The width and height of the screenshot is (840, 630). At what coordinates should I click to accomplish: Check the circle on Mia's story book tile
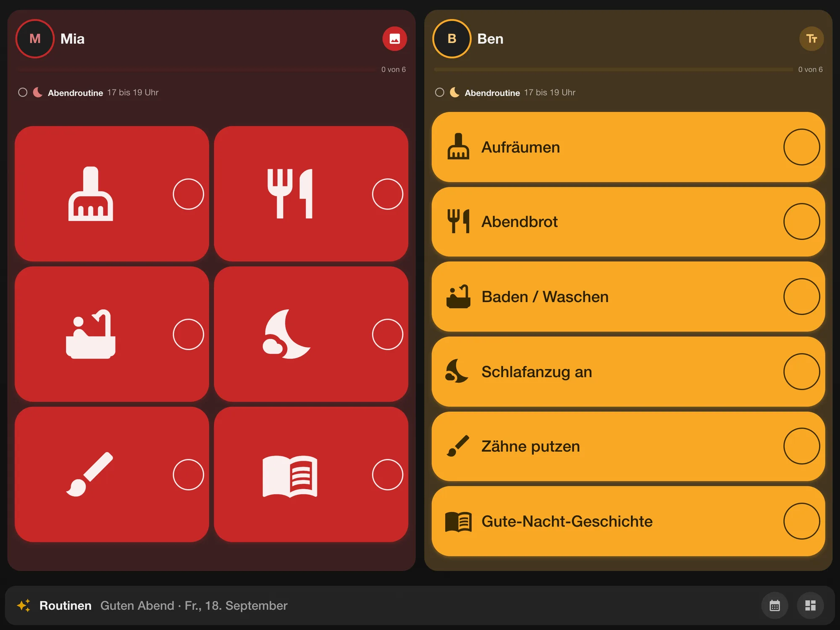pos(387,474)
